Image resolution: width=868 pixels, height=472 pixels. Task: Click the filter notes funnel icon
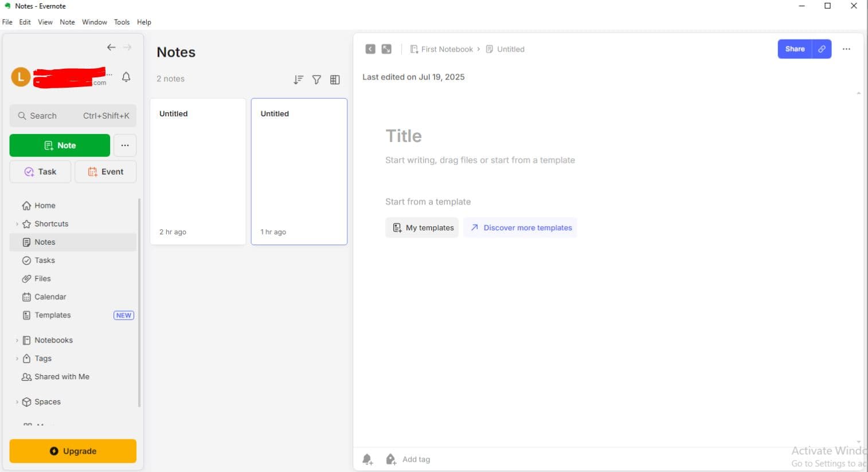[x=316, y=80]
